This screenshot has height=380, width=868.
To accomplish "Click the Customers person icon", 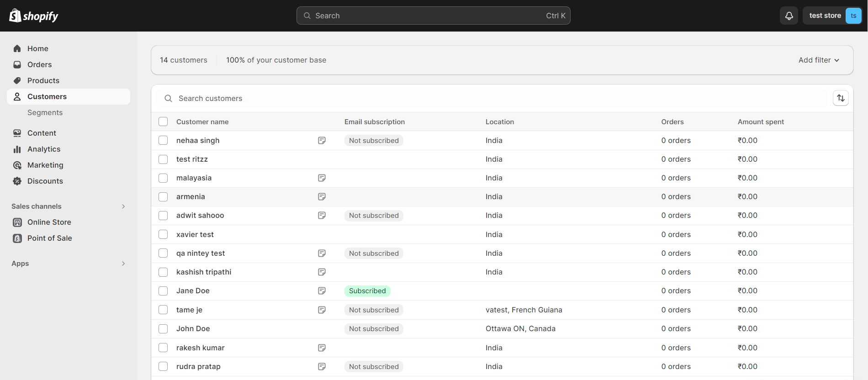I will coord(17,96).
